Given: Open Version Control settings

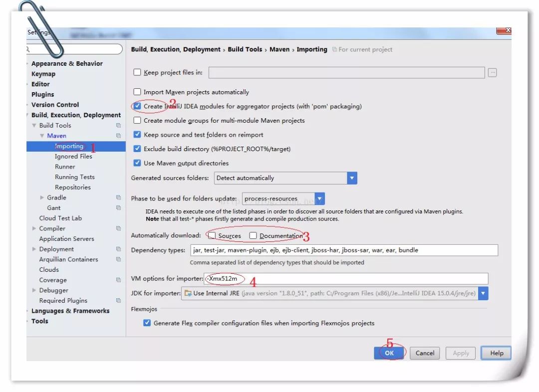Looking at the screenshot, I should tap(55, 105).
